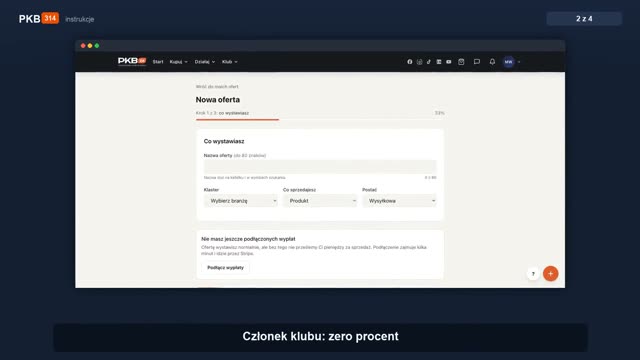
Task: Click the 'Członek klubu: zero procent' caption
Action: 320,336
